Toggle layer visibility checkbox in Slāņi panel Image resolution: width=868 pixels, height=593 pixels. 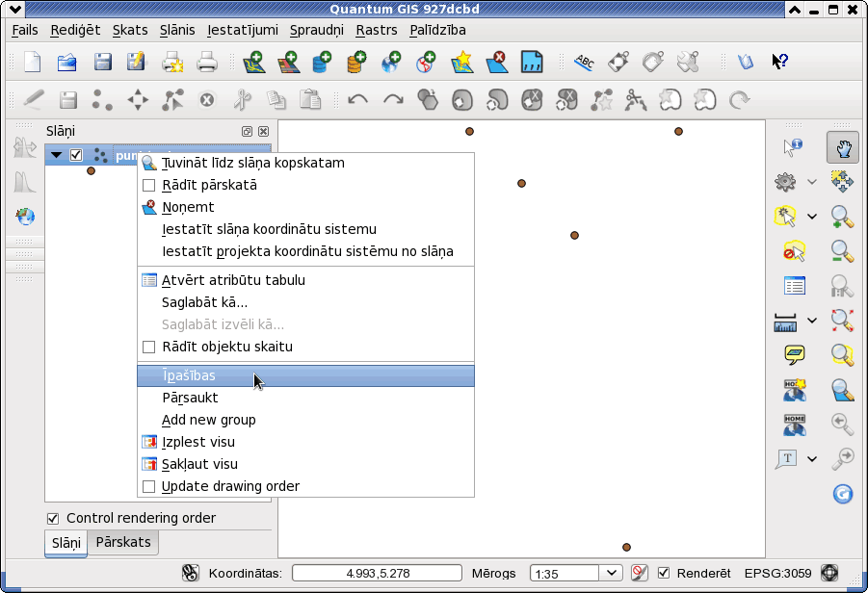[76, 155]
